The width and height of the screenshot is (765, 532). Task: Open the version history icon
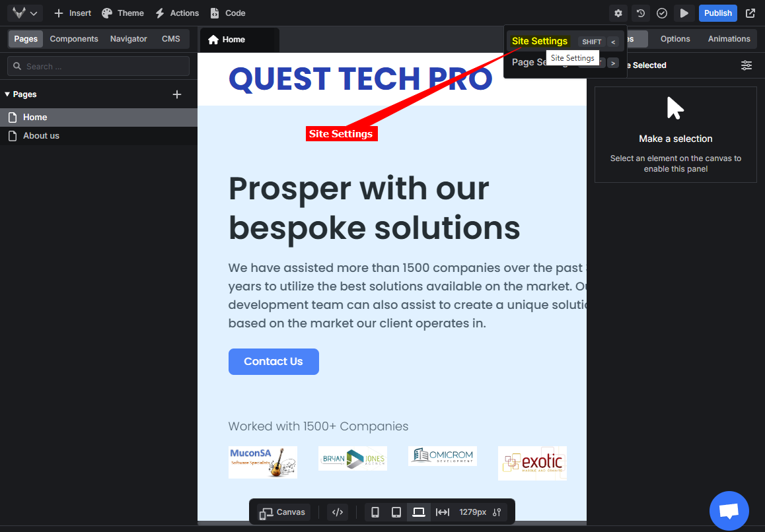pyautogui.click(x=640, y=13)
